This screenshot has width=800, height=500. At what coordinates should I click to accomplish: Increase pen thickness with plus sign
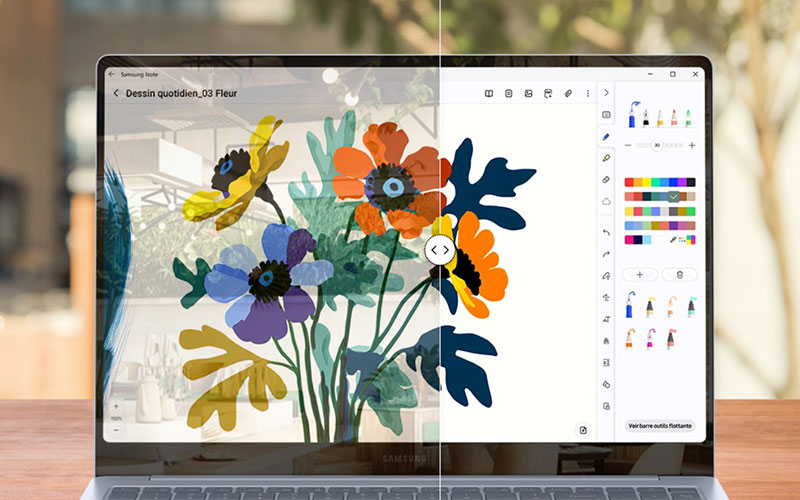tap(692, 145)
